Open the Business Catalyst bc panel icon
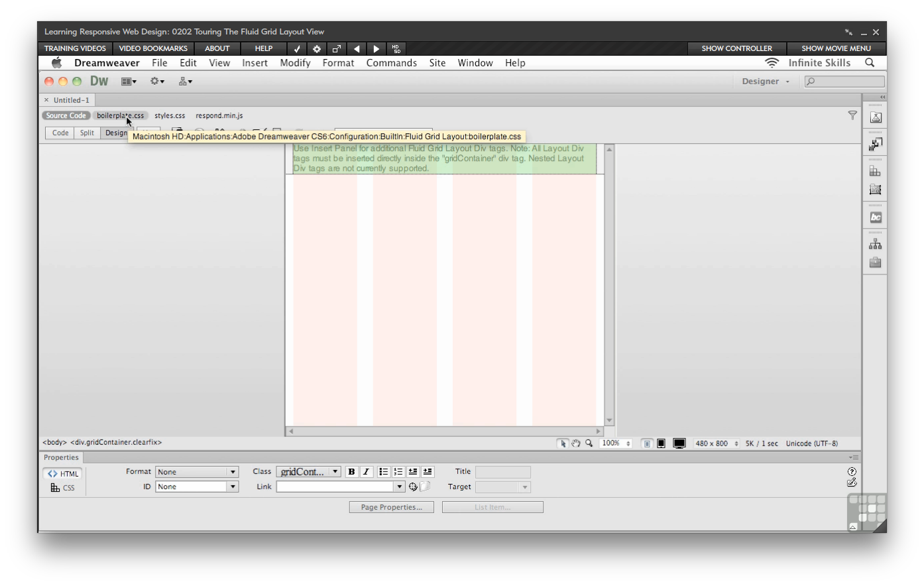Screen dimensions: 924x586 tap(875, 217)
